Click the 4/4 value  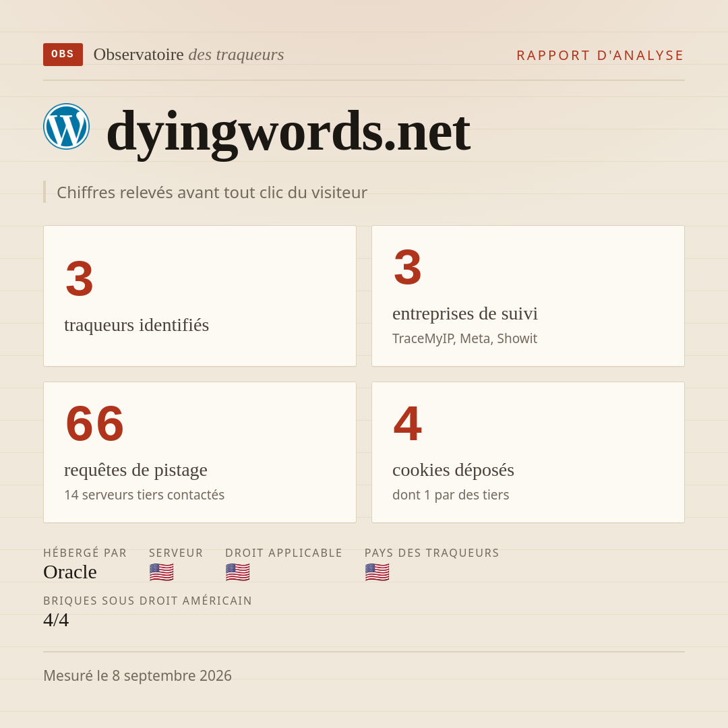[56, 620]
